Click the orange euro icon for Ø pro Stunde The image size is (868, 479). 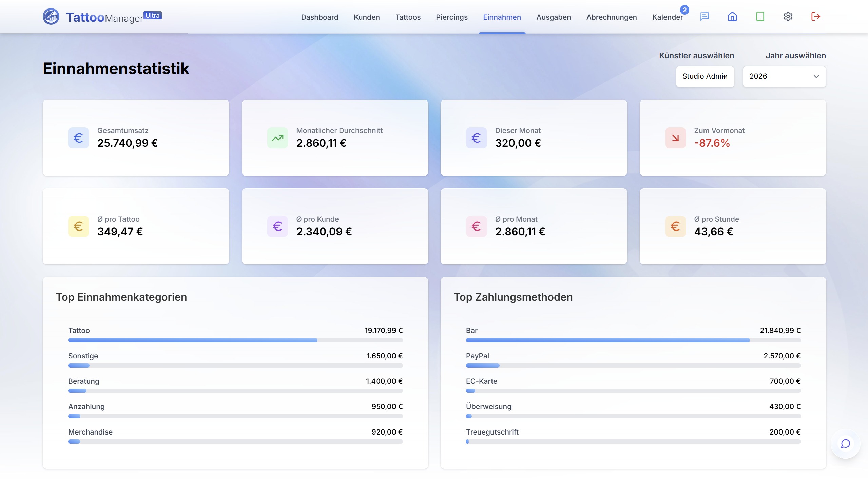pos(675,226)
